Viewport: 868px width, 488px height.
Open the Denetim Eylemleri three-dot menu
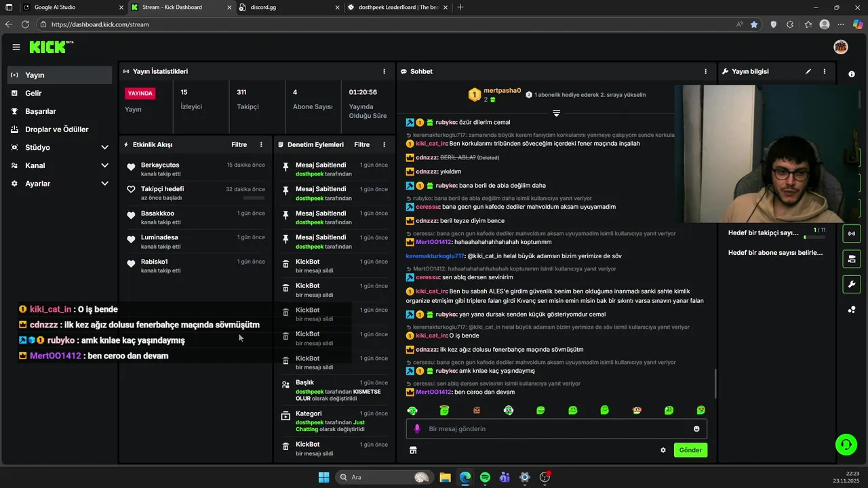(x=384, y=144)
